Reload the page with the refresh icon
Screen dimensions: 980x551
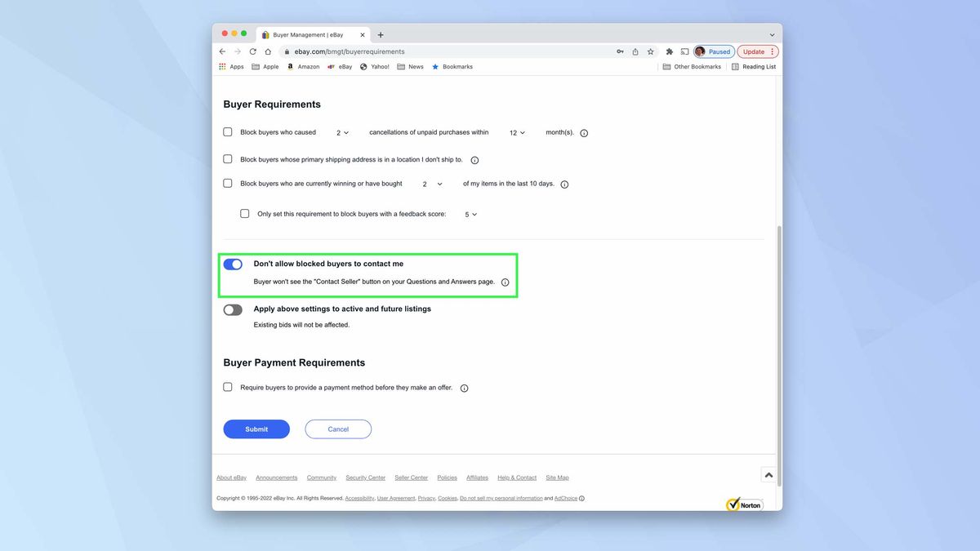pos(252,51)
